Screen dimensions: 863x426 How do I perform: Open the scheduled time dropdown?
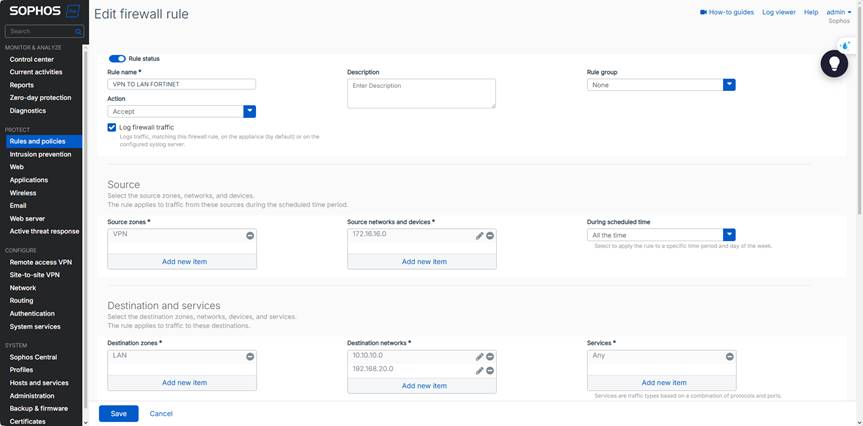[x=730, y=235]
